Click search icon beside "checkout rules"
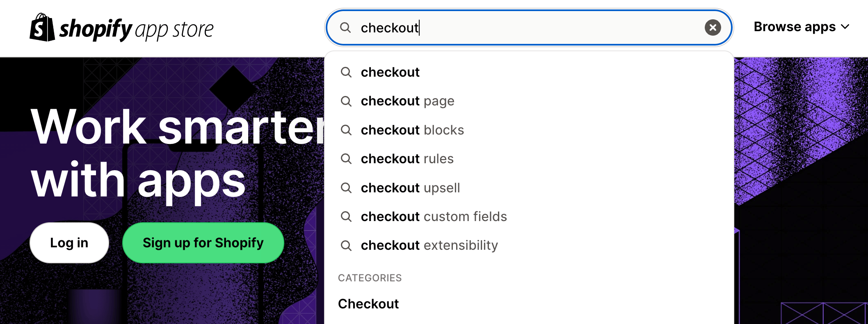 [346, 159]
